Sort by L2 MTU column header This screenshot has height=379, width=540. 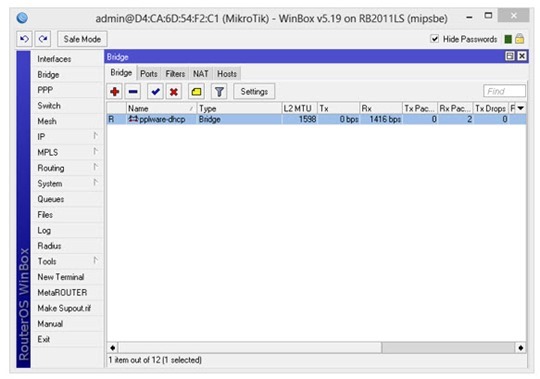click(x=299, y=108)
